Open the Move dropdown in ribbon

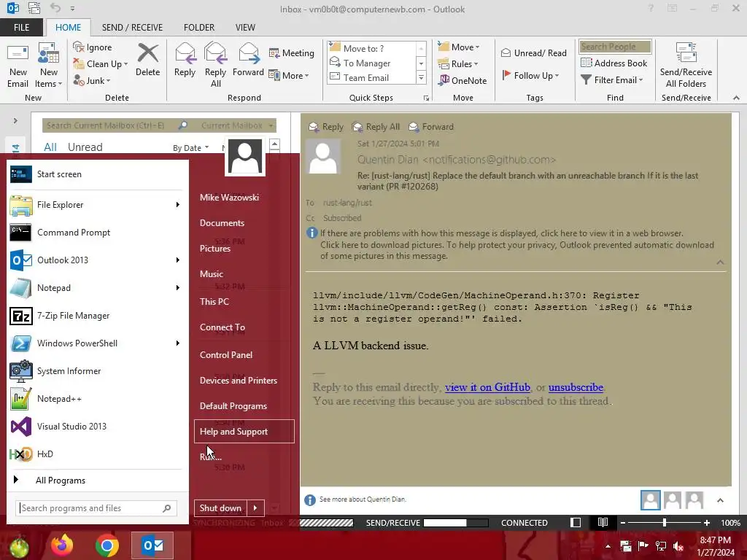459,47
